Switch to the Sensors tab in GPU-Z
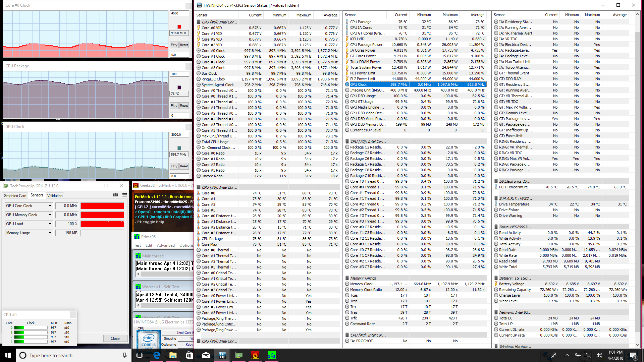The height and width of the screenshot is (362, 644). tap(37, 195)
